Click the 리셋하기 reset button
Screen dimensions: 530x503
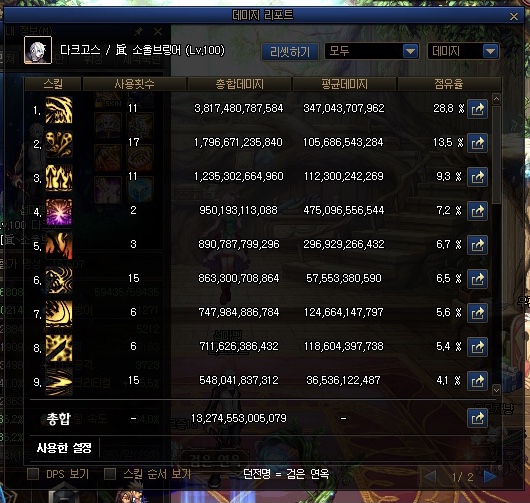click(x=290, y=52)
